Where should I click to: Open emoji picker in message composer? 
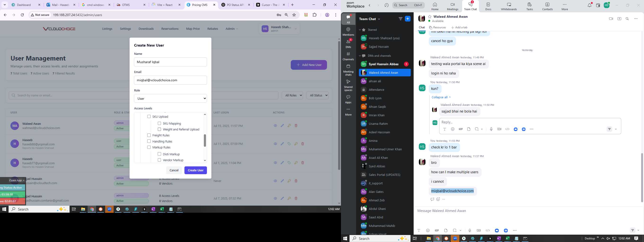[x=428, y=230]
